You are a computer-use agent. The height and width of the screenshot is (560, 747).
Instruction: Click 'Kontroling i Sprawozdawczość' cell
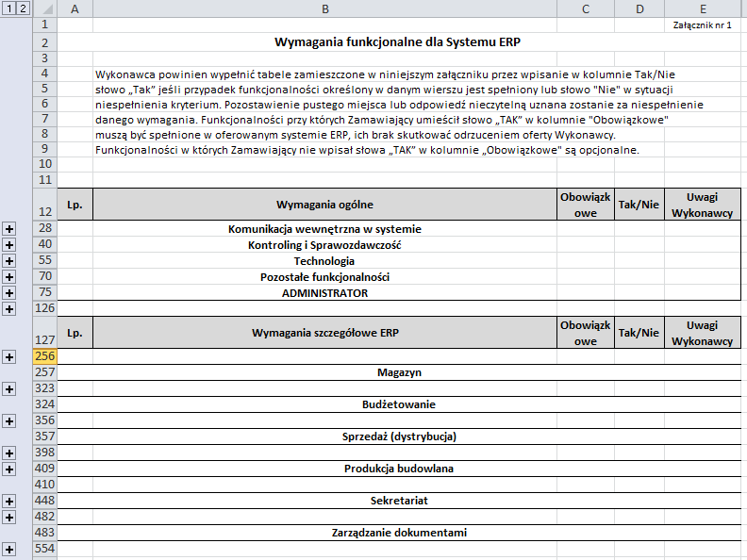pos(324,245)
